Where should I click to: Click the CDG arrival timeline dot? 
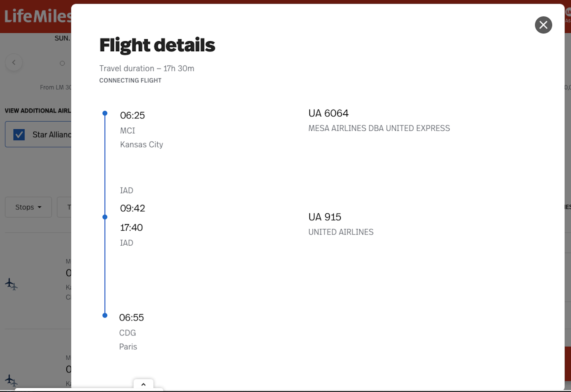105,315
